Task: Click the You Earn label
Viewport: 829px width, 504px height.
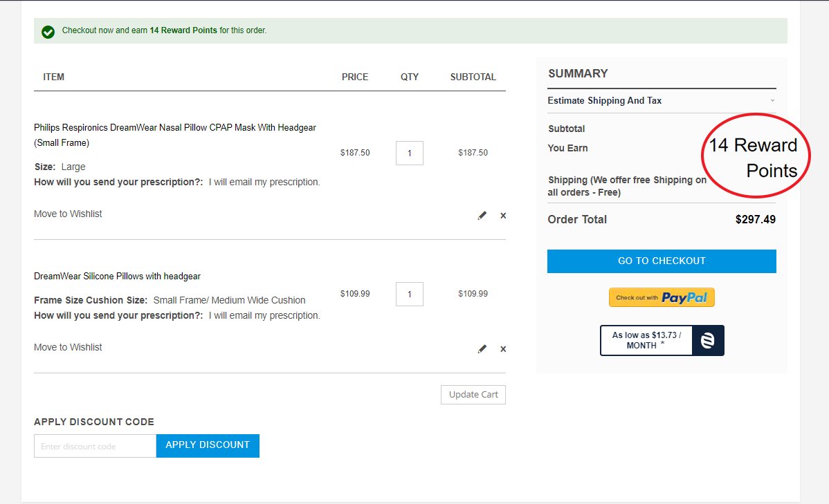Action: (567, 149)
